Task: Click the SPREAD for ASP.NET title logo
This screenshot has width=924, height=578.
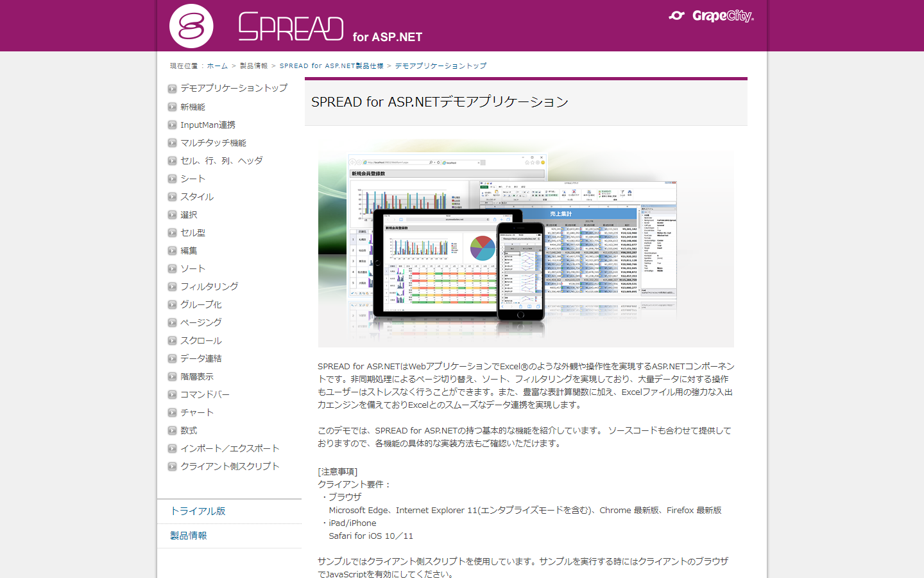Action: pos(330,28)
